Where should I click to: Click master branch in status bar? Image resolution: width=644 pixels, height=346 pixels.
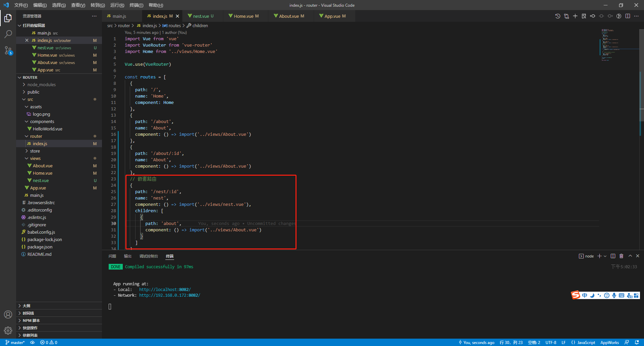[x=15, y=342]
